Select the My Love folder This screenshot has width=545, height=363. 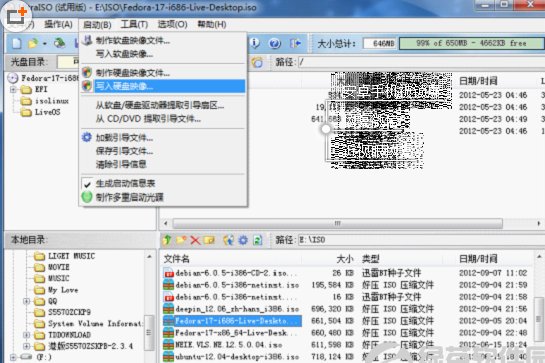coord(63,290)
